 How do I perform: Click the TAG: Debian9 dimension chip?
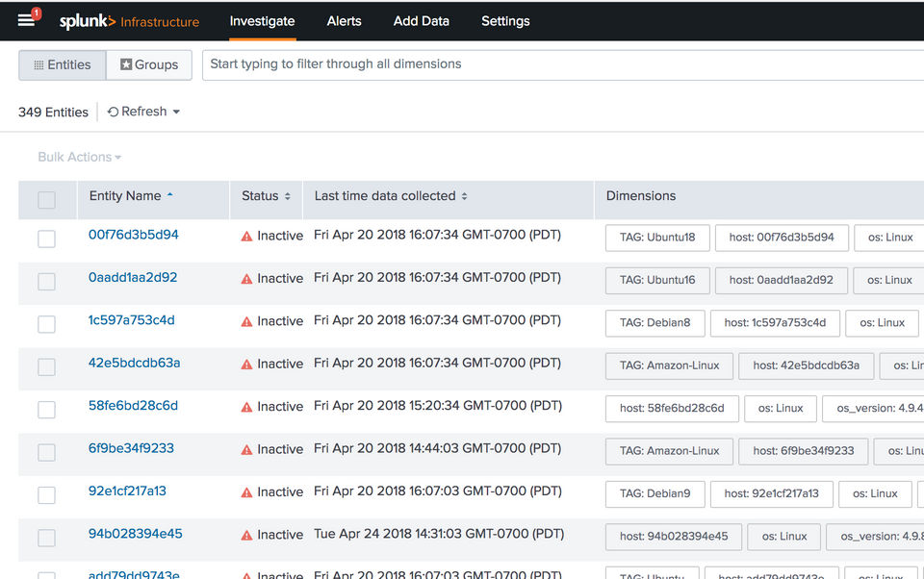(655, 494)
